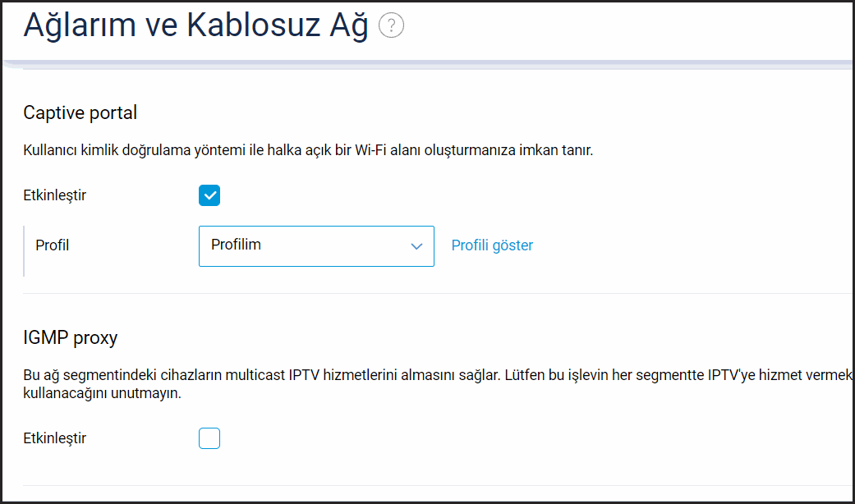This screenshot has width=855, height=504.
Task: Click the Etkinleştir label under IGMP proxy
Action: pos(55,438)
